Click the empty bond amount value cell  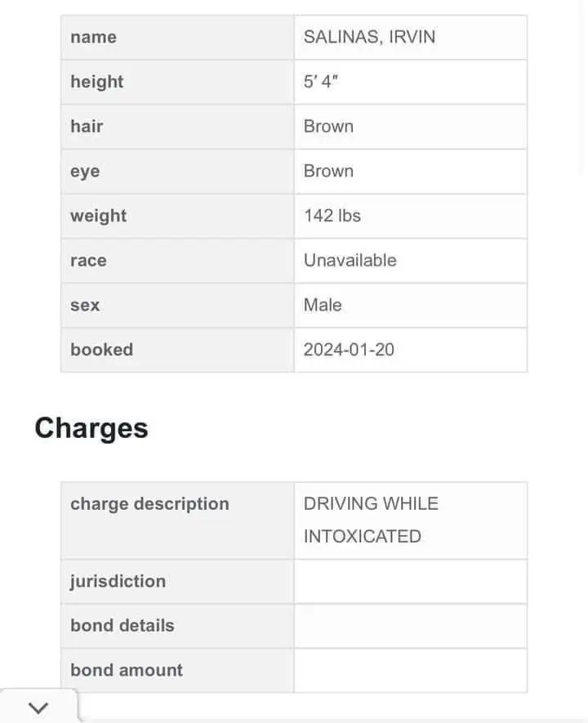(410, 671)
